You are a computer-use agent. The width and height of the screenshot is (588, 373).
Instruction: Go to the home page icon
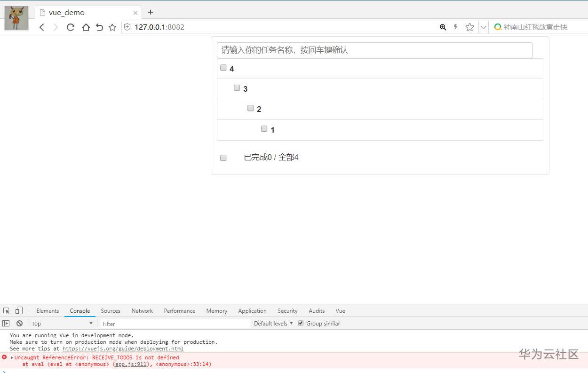[x=86, y=27]
